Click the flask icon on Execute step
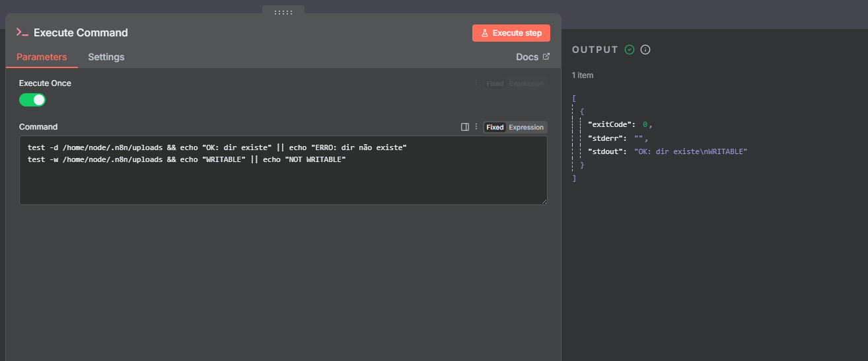The height and width of the screenshot is (361, 868). click(x=484, y=33)
